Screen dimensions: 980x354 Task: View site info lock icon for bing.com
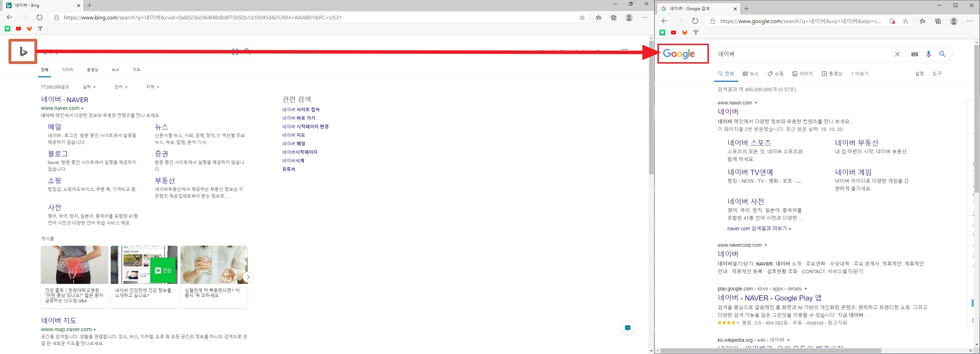click(56, 17)
